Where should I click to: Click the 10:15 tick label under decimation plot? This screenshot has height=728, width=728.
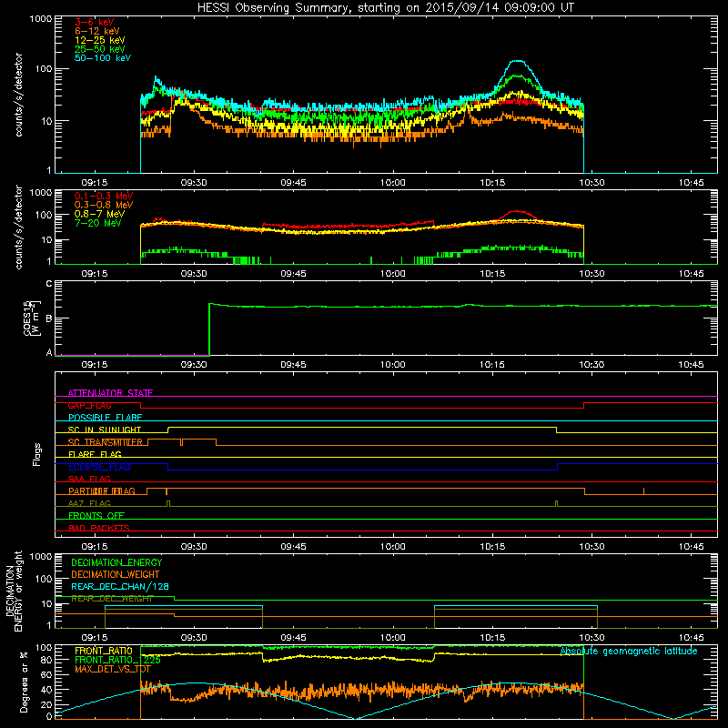click(492, 638)
